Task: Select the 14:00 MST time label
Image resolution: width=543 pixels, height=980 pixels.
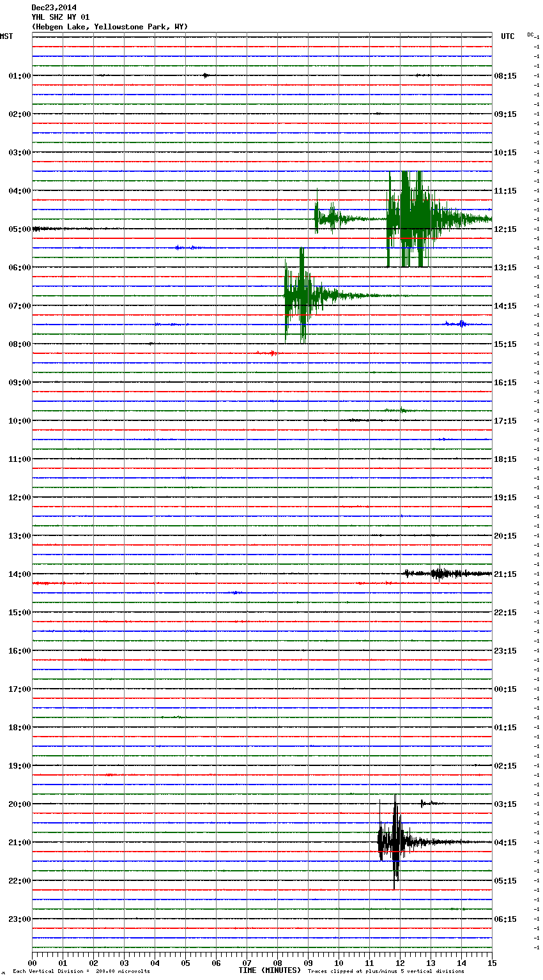Action: (x=20, y=574)
